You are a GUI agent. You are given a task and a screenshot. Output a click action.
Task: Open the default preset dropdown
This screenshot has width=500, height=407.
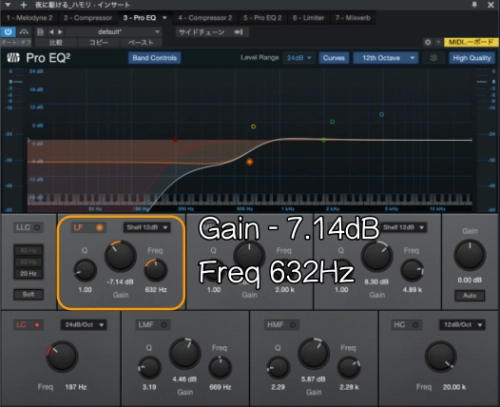(113, 32)
